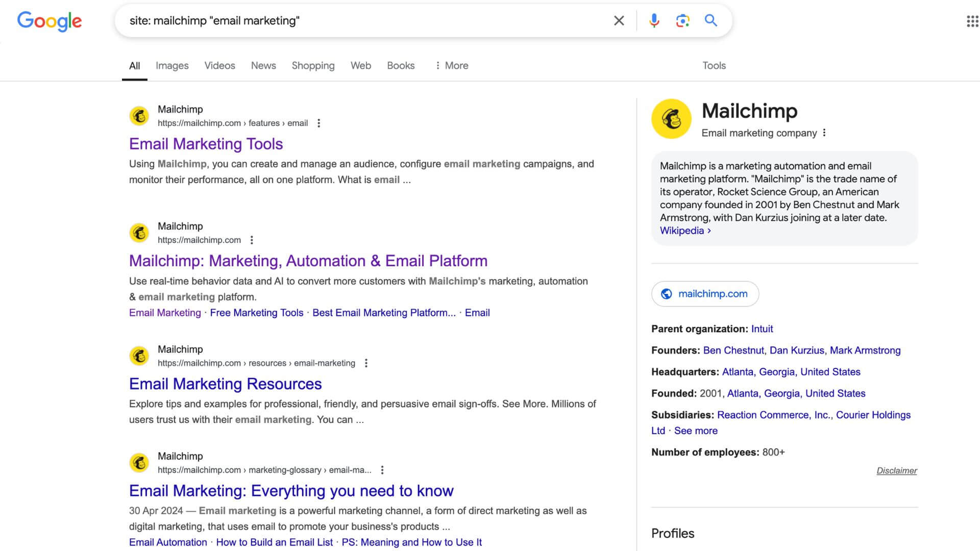Open PS: Meaning and How to Use It
Viewport: 980px width, 551px height.
coord(411,542)
